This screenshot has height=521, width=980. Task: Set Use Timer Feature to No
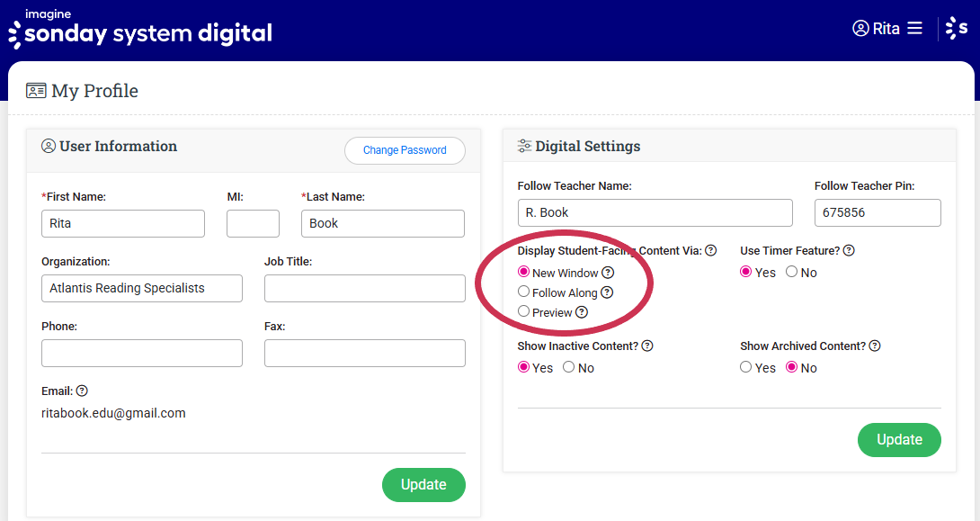792,272
